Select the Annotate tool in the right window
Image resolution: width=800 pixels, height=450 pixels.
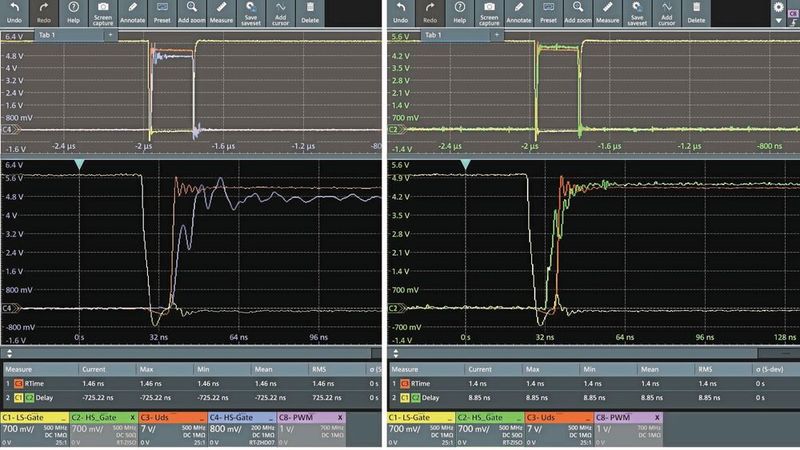coord(519,13)
